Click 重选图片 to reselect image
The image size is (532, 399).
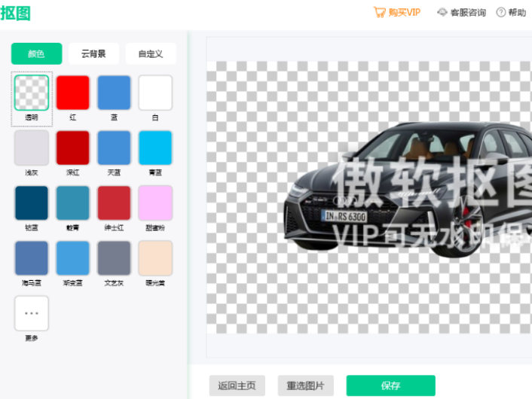(306, 385)
